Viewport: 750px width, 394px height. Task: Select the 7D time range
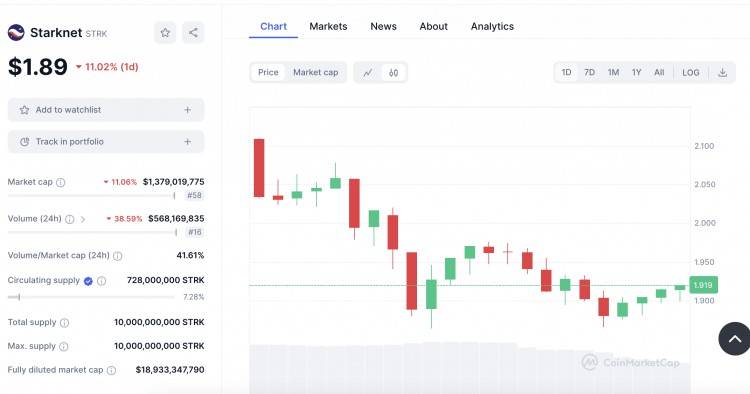(x=589, y=73)
